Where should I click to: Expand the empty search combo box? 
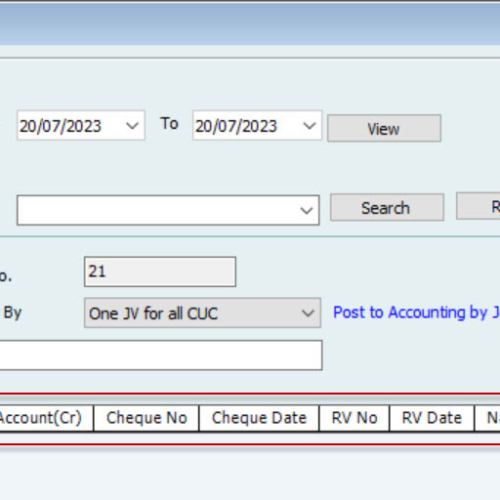[x=306, y=210]
